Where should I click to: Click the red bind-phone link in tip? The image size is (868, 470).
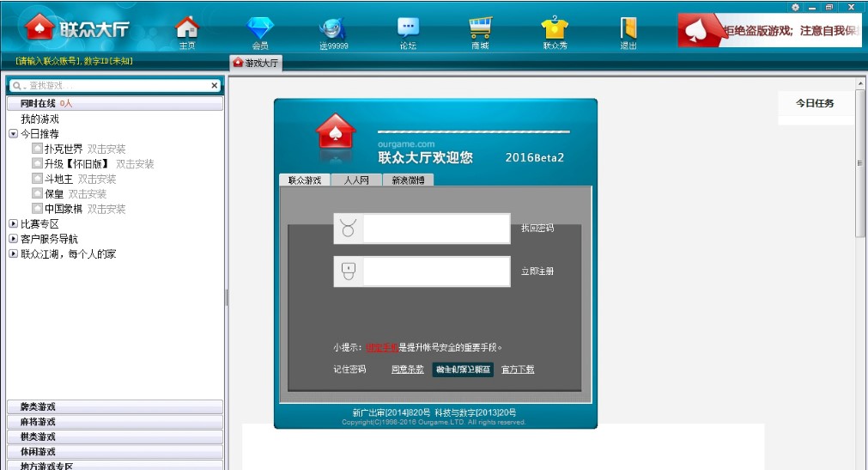click(x=383, y=347)
